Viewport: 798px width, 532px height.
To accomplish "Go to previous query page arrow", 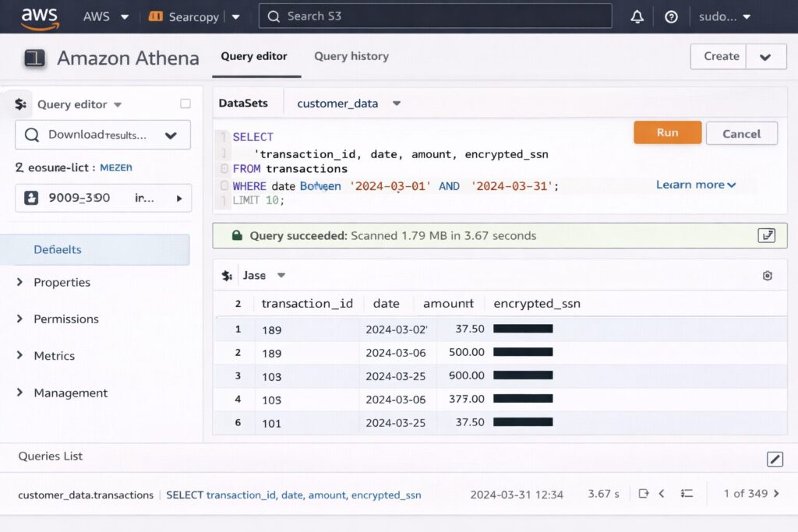I will pyautogui.click(x=662, y=494).
